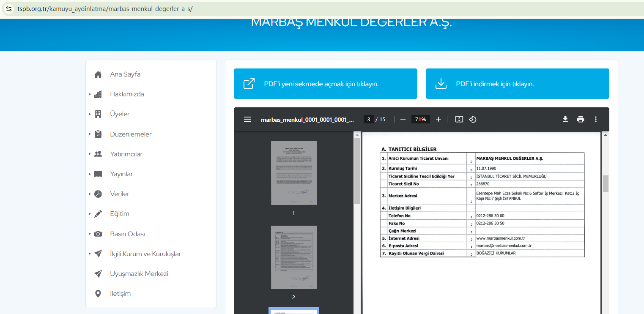Click the PDF document vertical scrollbar thumb
Screen dimensions: 644x314
606,184
